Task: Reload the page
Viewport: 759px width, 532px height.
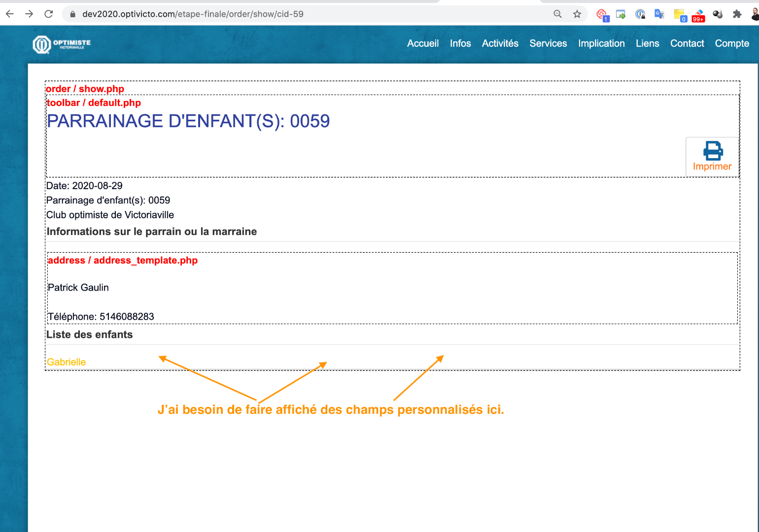Action: [x=48, y=14]
